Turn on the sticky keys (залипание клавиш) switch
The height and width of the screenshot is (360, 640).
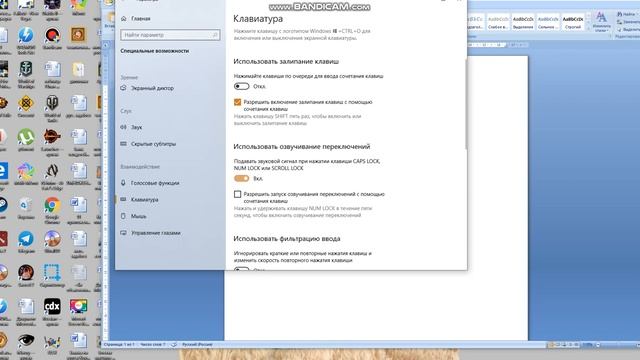coord(241,87)
